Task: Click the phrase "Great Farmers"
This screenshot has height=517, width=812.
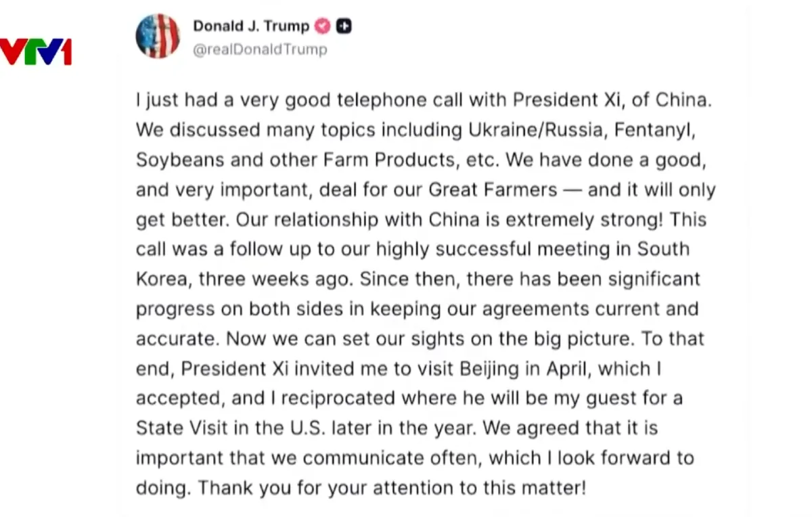Action: (x=493, y=189)
